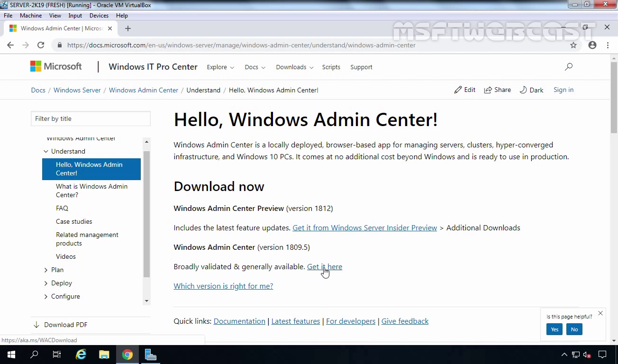Open Support in the top navigation
Screen dimensions: 618x364
[x=361, y=67]
